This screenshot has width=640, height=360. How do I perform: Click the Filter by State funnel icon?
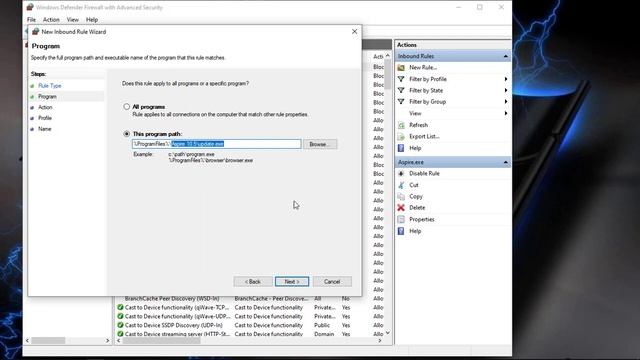(x=401, y=90)
